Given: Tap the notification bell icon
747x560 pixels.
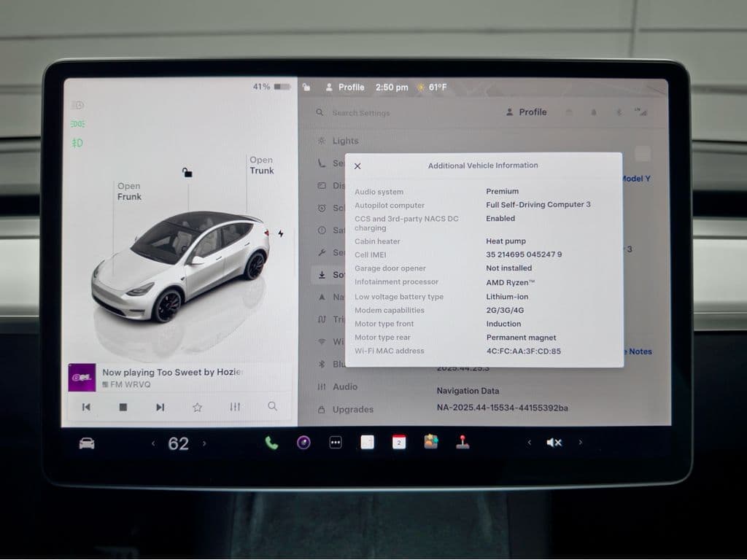Looking at the screenshot, I should 594,112.
